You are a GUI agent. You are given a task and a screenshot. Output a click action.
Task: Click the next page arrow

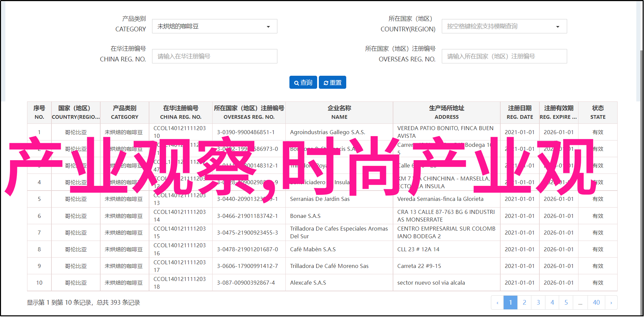611,303
